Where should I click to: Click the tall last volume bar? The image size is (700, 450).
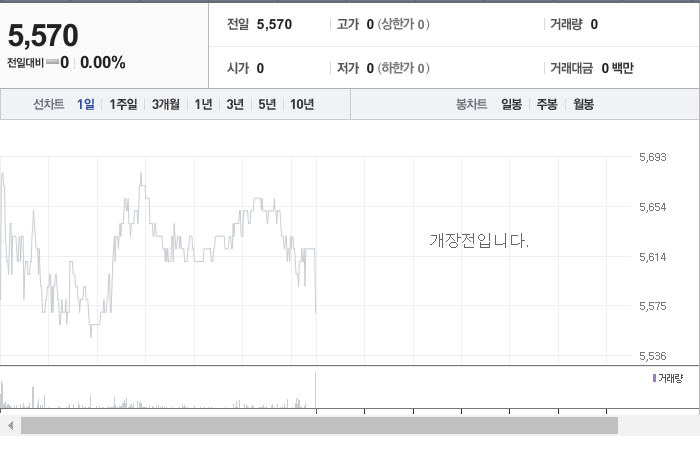[x=316, y=390]
